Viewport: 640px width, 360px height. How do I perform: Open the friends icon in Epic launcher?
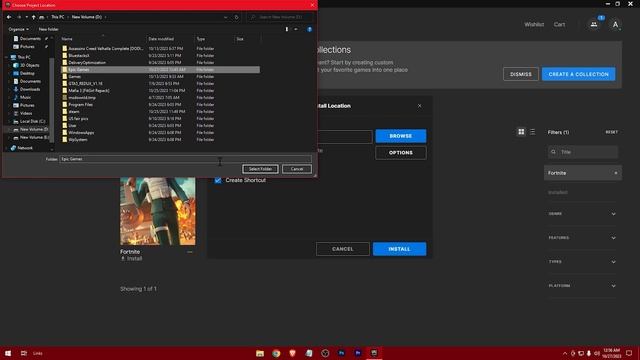(x=594, y=24)
